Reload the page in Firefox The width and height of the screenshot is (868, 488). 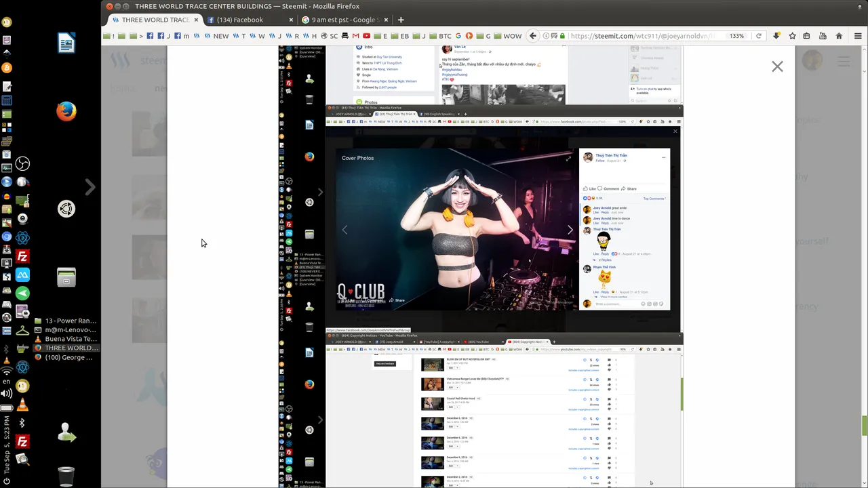tap(759, 36)
